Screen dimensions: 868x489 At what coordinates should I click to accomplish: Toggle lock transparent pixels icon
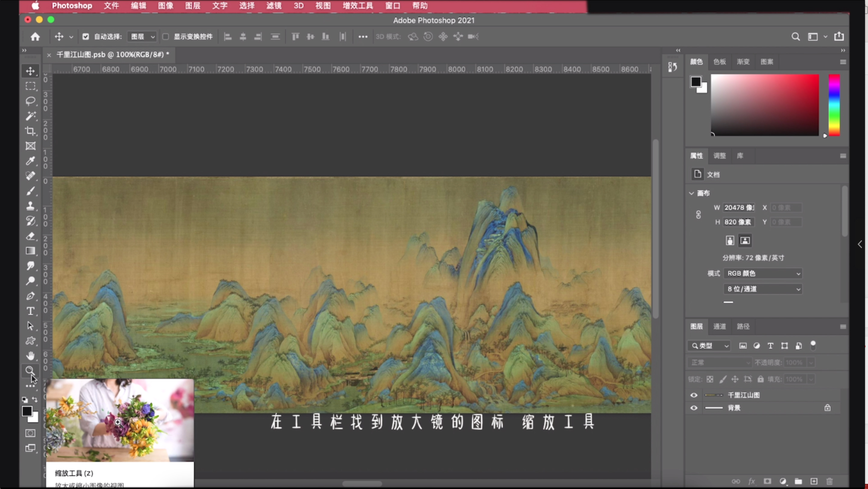click(710, 379)
